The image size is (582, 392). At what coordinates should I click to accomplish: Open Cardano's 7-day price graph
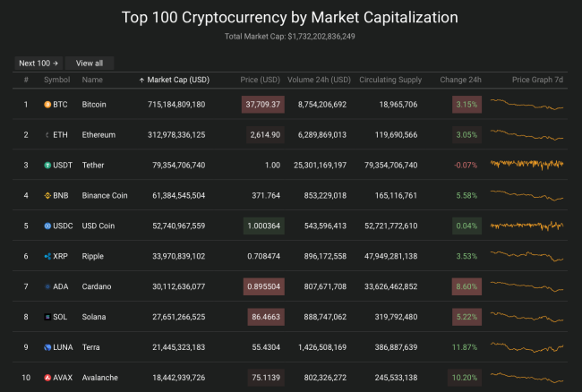526,286
